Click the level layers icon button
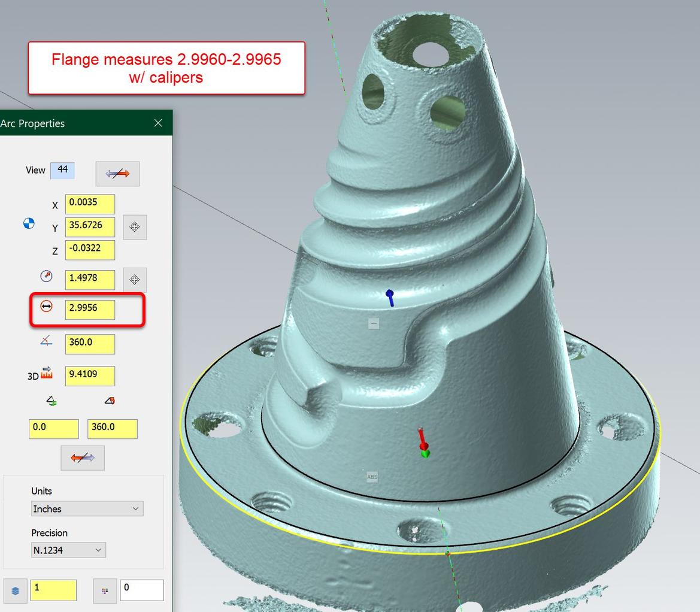Viewport: 700px width, 612px height. pos(16,590)
